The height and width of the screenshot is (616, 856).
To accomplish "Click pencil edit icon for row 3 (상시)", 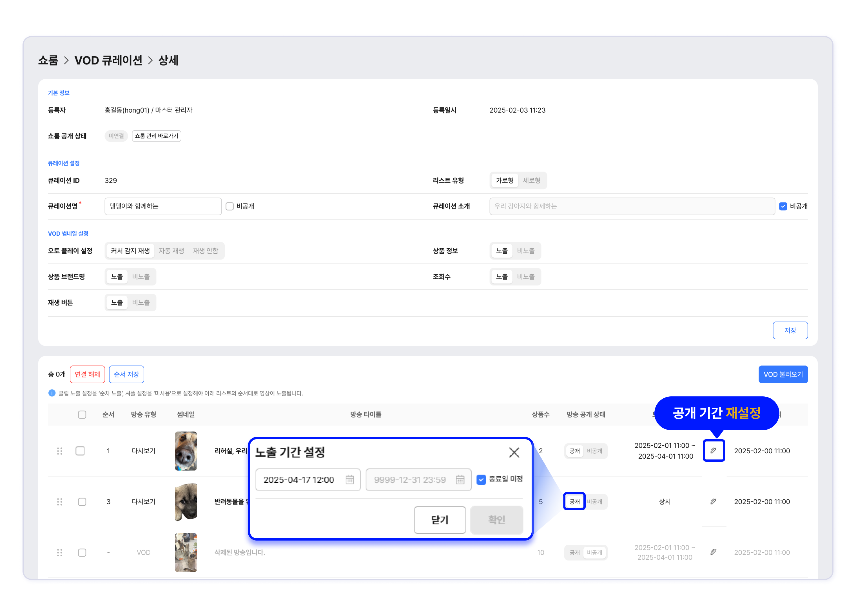I will [x=713, y=501].
